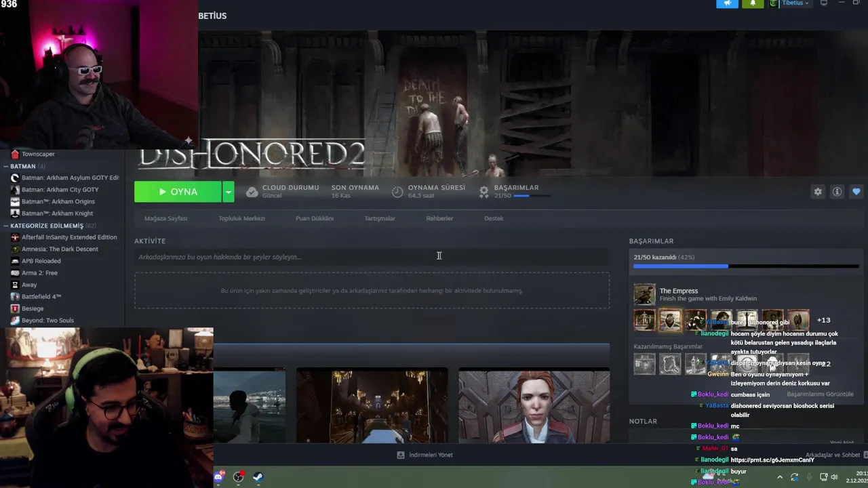This screenshot has width=868, height=488.
Task: Click the Away hourglass icon
Action: point(15,285)
